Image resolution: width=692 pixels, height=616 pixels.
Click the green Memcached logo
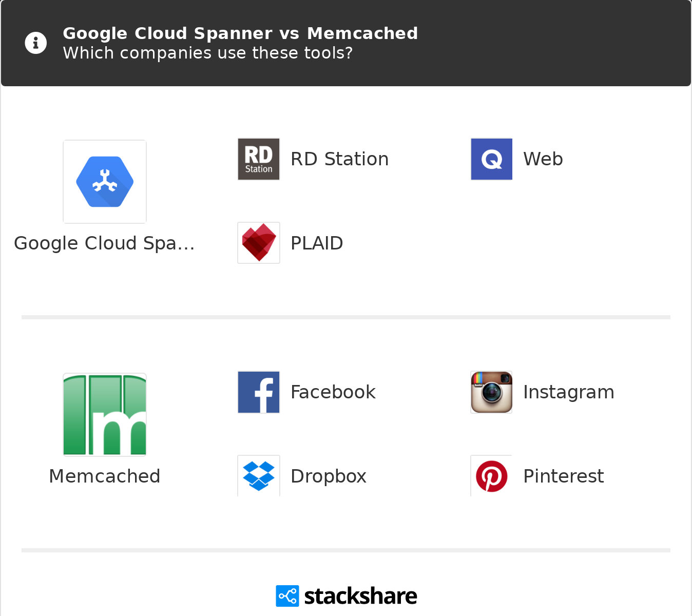tap(105, 414)
